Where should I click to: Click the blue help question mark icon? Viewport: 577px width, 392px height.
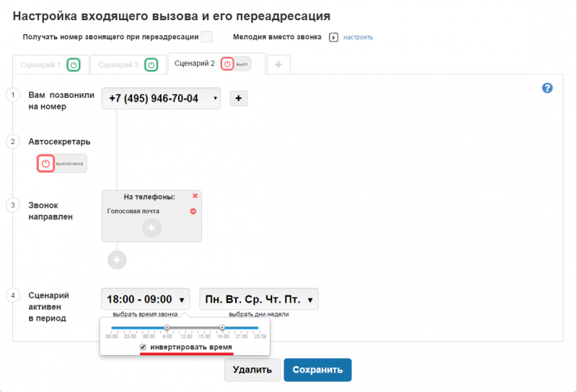(547, 88)
